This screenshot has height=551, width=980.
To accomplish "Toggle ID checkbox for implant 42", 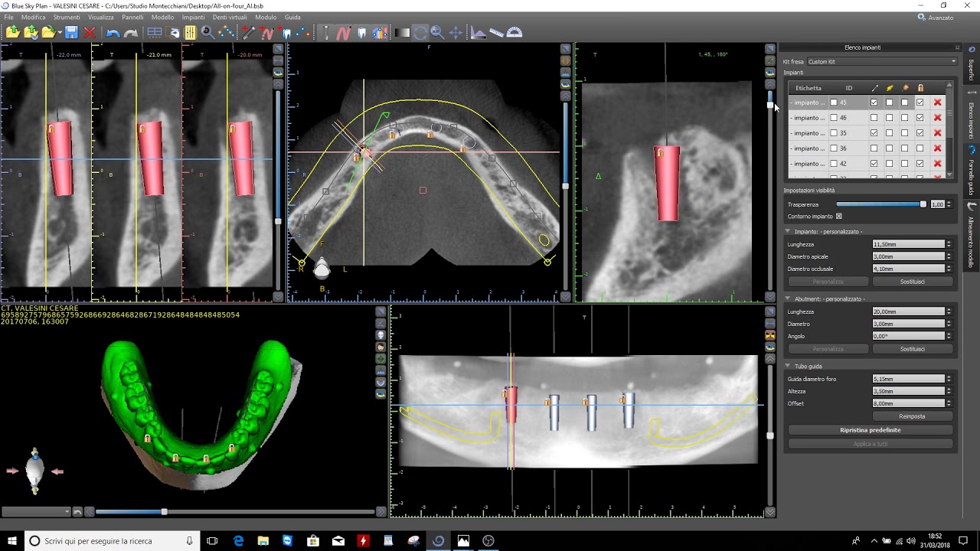I will click(834, 164).
